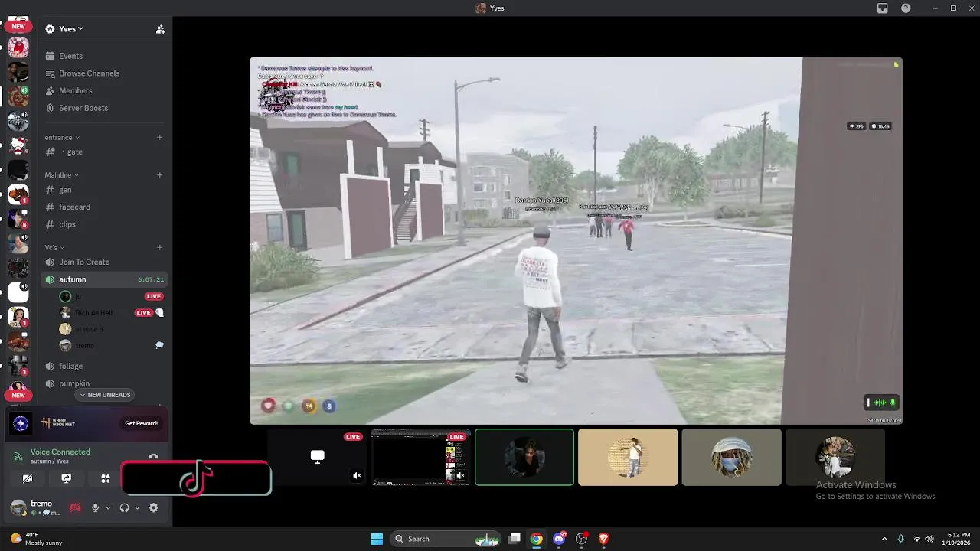Select the green-outlined participant tile

(x=524, y=457)
